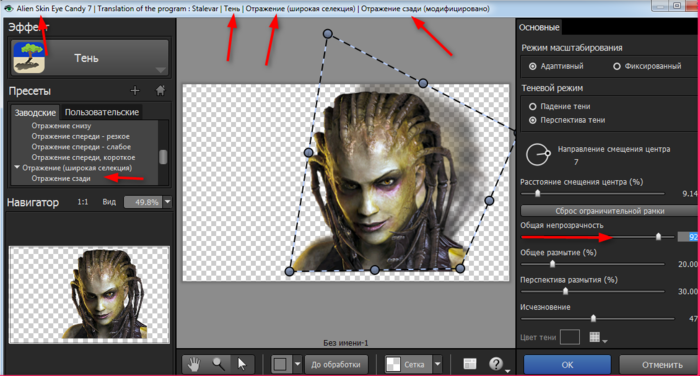
Task: Open the zoom percentage dropdown in Навигатор
Action: coord(167,202)
